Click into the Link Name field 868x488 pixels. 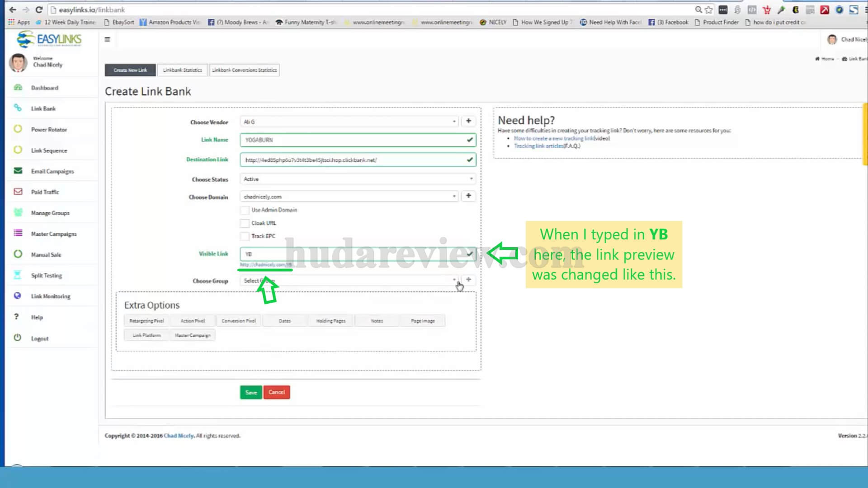tap(358, 140)
